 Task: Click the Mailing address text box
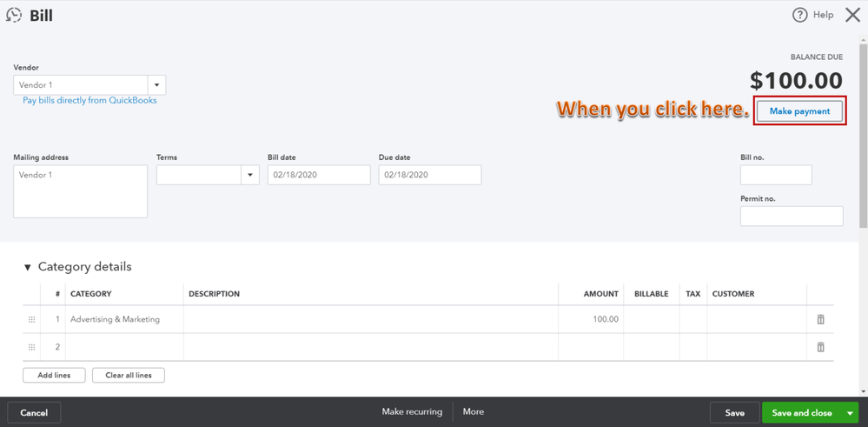pos(80,191)
